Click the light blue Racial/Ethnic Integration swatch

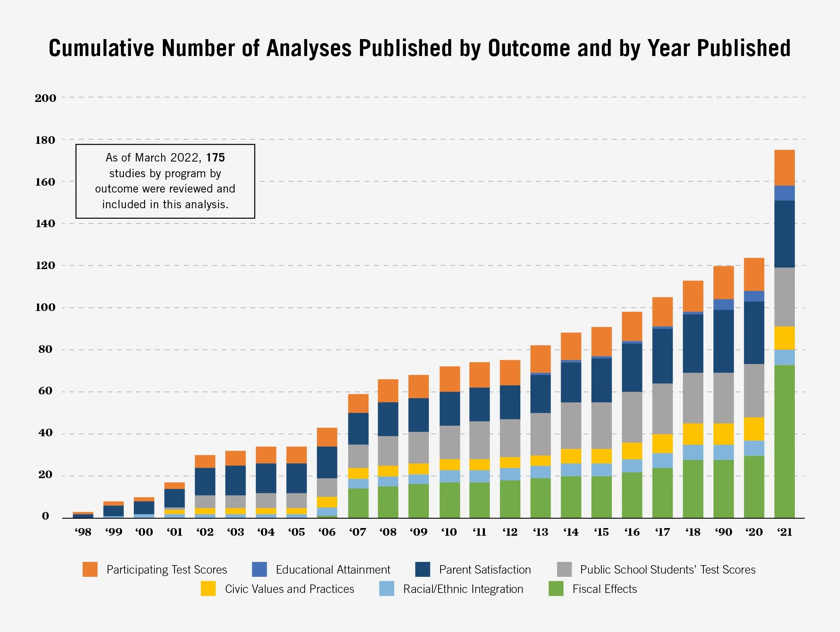click(x=387, y=588)
